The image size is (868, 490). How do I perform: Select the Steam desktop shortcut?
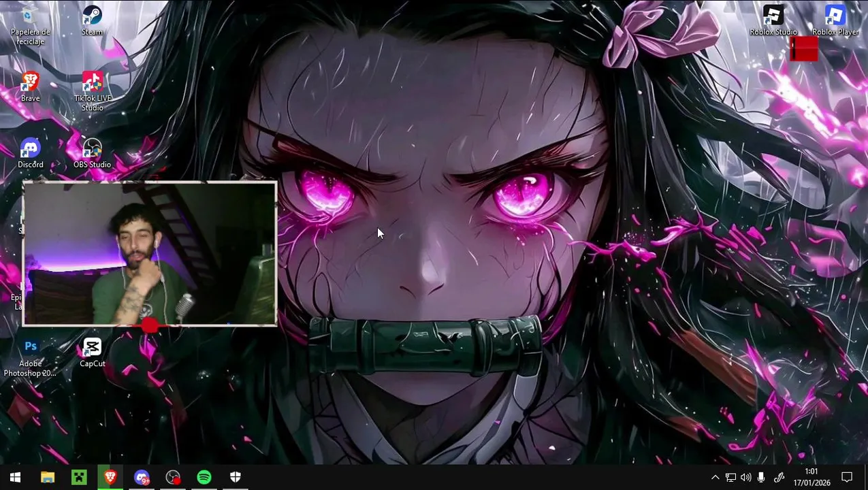click(x=92, y=21)
